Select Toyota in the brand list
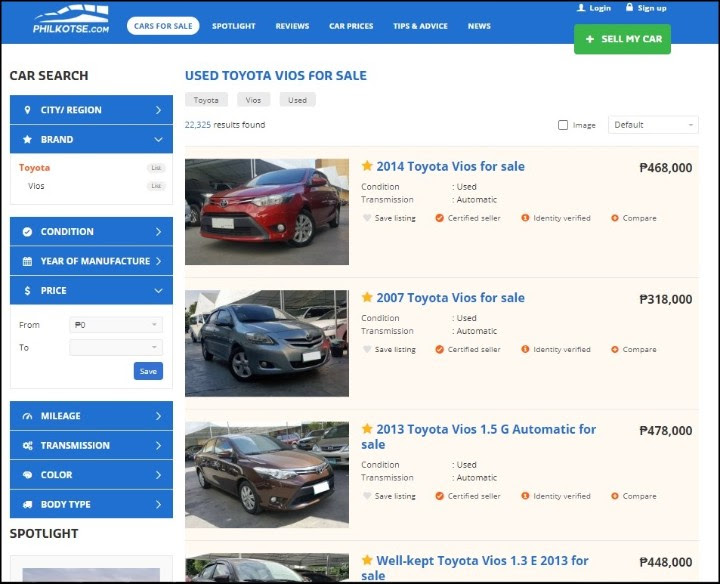The height and width of the screenshot is (584, 720). pos(34,168)
